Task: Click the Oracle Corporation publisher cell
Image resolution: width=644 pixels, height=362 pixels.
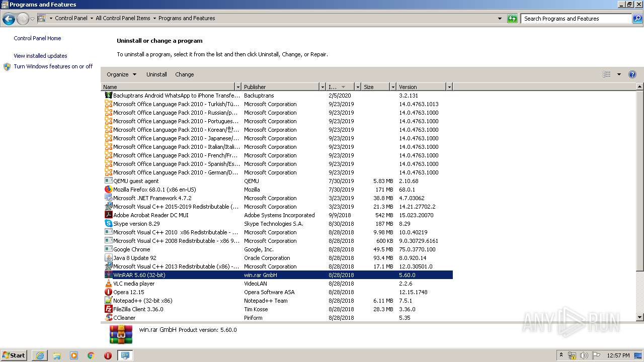Action: pyautogui.click(x=267, y=258)
